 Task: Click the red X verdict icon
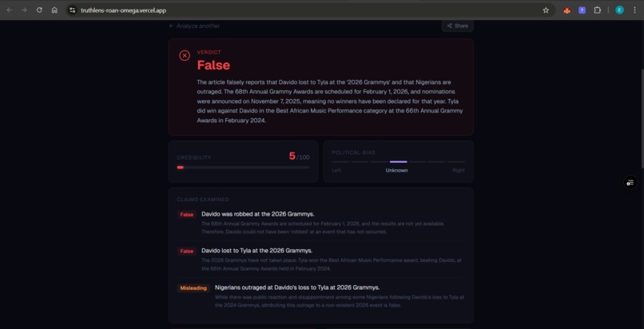tap(185, 55)
